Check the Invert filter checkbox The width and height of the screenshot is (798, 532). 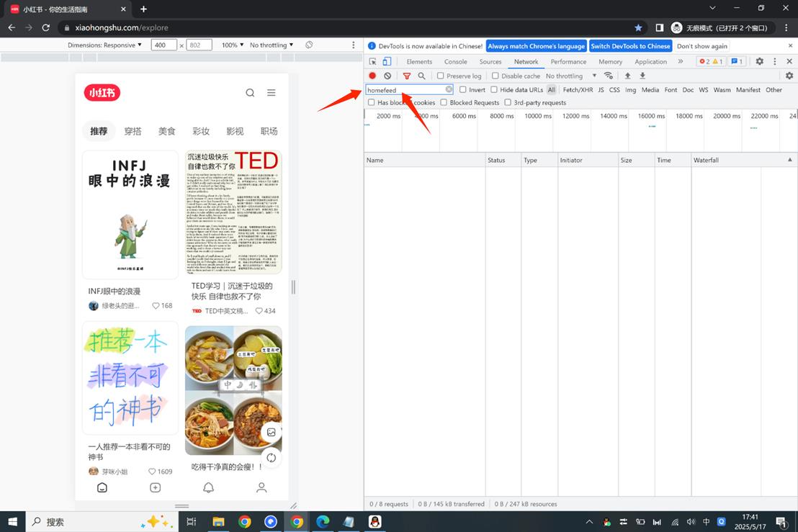[x=462, y=89]
